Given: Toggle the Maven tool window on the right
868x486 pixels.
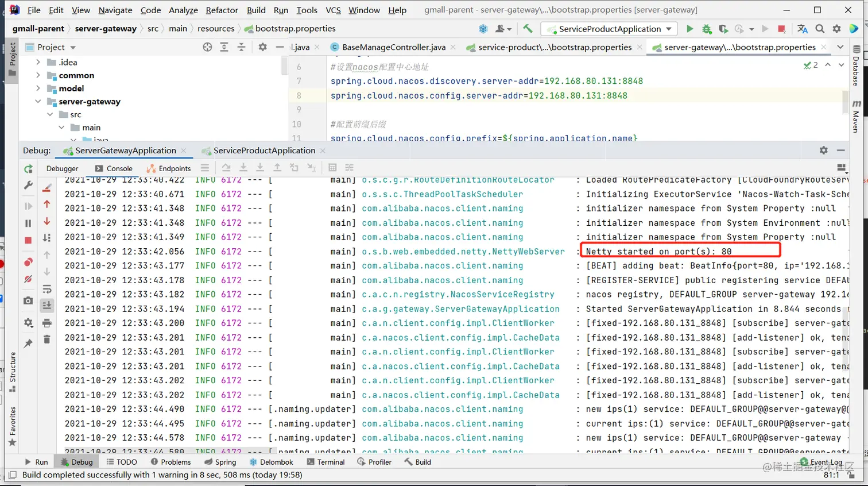Looking at the screenshot, I should click(x=856, y=117).
